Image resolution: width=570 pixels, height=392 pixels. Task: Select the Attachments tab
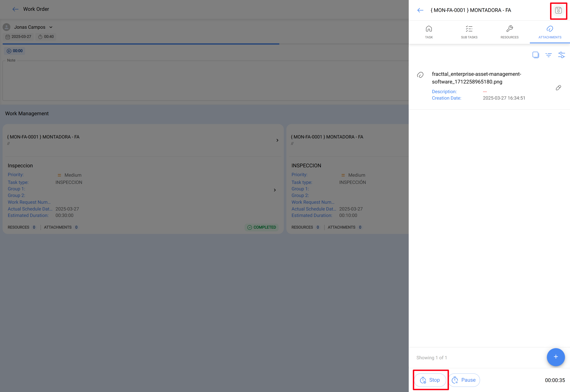[550, 32]
